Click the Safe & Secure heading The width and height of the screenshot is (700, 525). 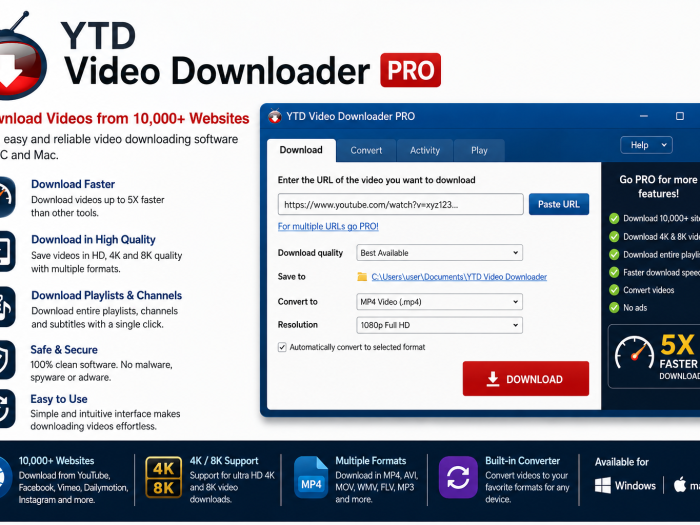64,350
